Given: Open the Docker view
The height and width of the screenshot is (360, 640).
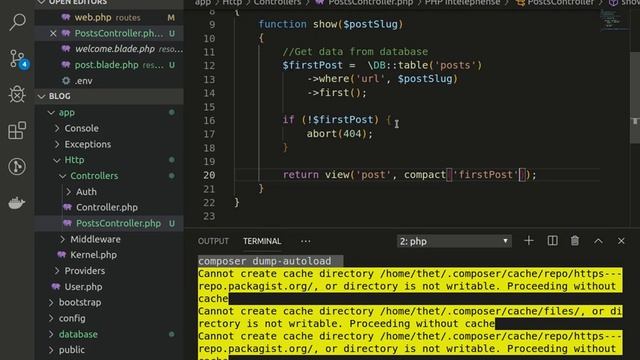Looking at the screenshot, I should pyautogui.click(x=17, y=202).
